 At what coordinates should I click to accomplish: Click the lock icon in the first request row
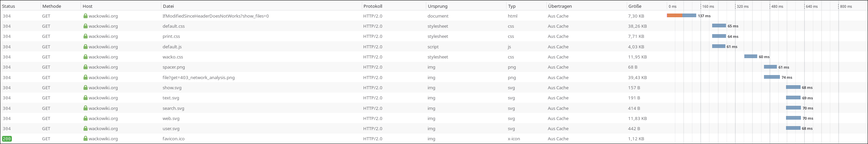85,16
